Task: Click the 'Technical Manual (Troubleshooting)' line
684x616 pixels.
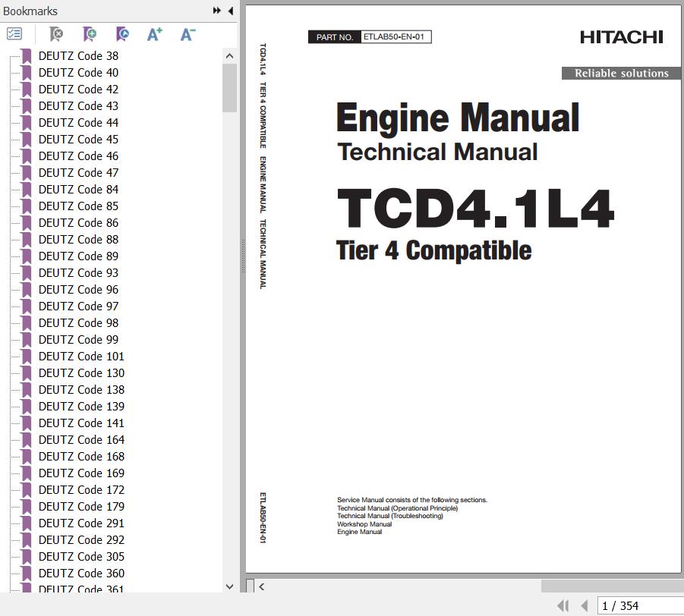Action: point(390,516)
